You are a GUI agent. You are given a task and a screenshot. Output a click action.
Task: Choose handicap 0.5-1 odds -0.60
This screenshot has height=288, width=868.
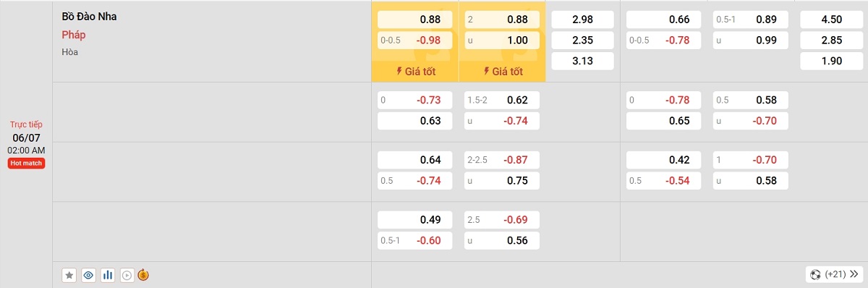[414, 241]
